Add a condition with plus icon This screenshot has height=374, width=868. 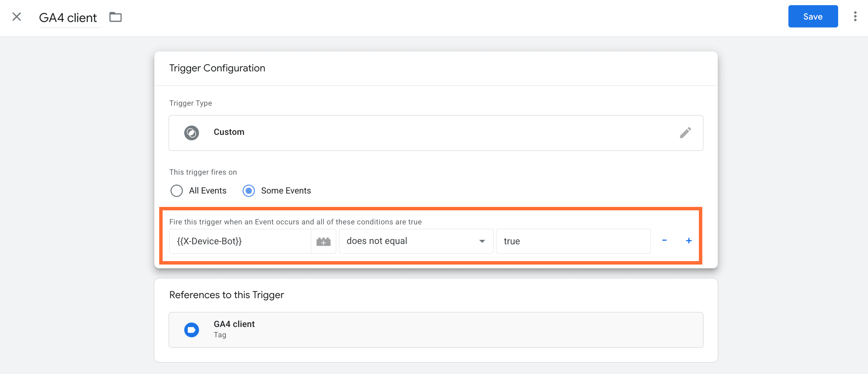click(x=689, y=241)
